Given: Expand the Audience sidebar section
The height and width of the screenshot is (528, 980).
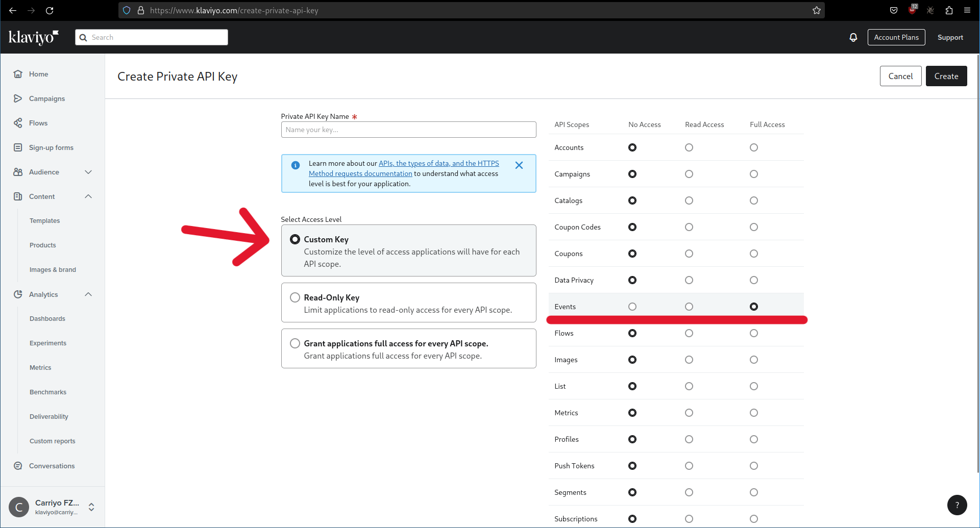Looking at the screenshot, I should [88, 172].
